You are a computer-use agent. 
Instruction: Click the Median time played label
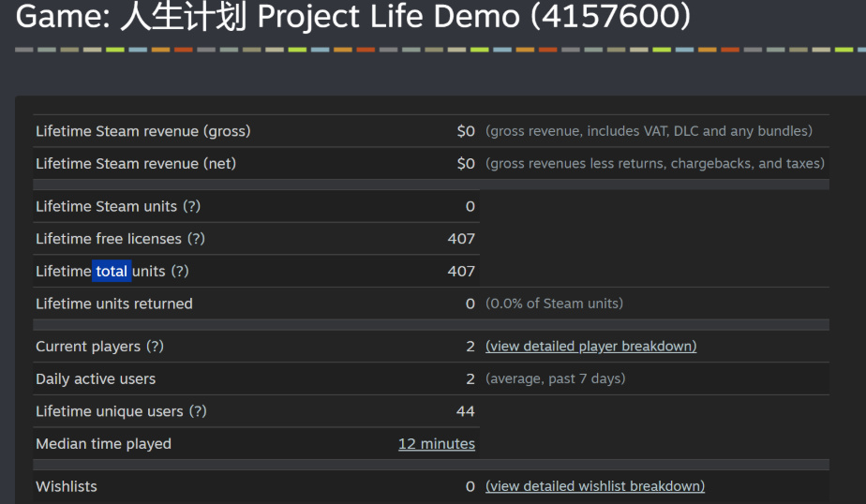click(x=103, y=444)
